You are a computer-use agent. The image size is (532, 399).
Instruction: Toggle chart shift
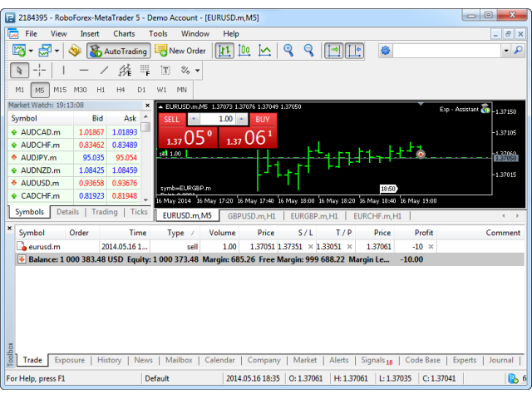pyautogui.click(x=354, y=51)
